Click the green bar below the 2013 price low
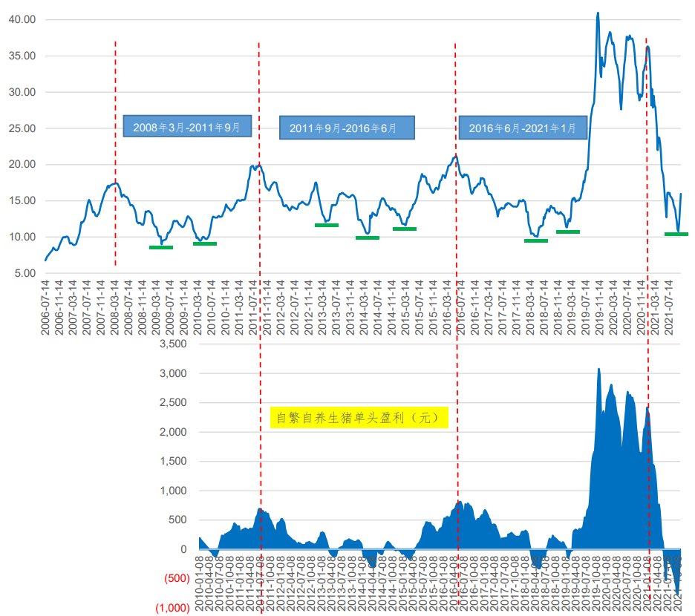Viewport: 695px width, 616px height. click(x=327, y=225)
